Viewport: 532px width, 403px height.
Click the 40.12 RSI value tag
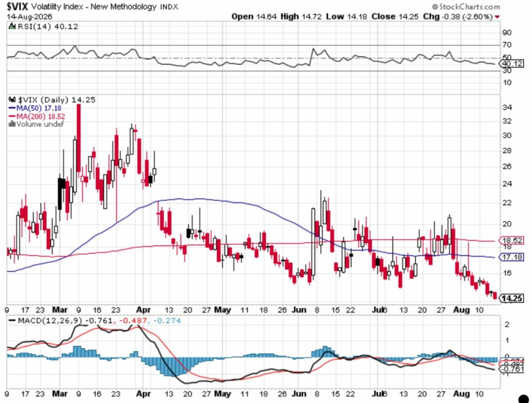pyautogui.click(x=511, y=64)
